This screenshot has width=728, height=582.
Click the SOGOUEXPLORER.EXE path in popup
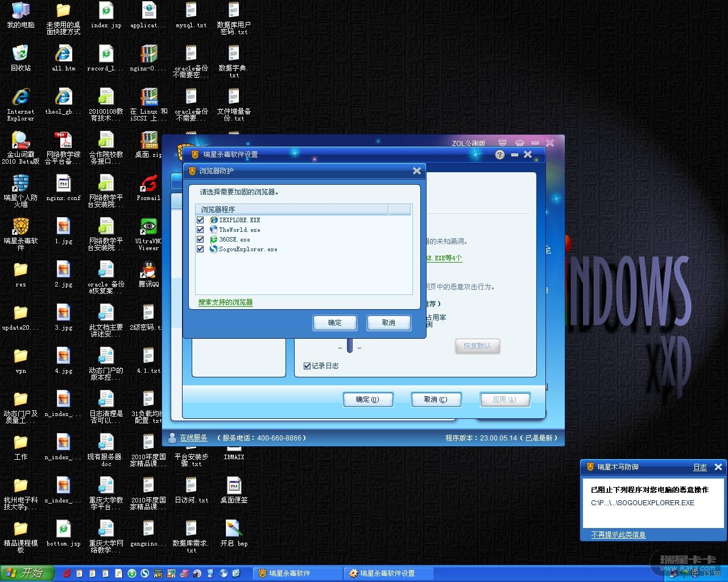643,503
